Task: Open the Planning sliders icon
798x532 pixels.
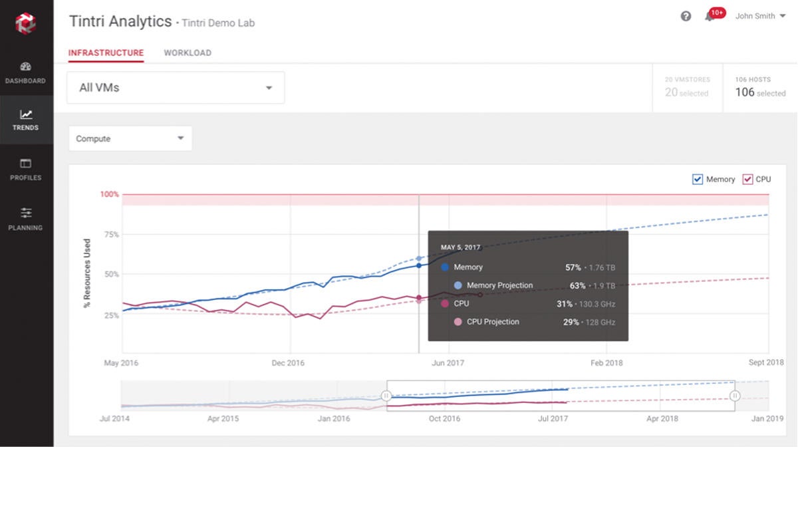Action: click(26, 213)
